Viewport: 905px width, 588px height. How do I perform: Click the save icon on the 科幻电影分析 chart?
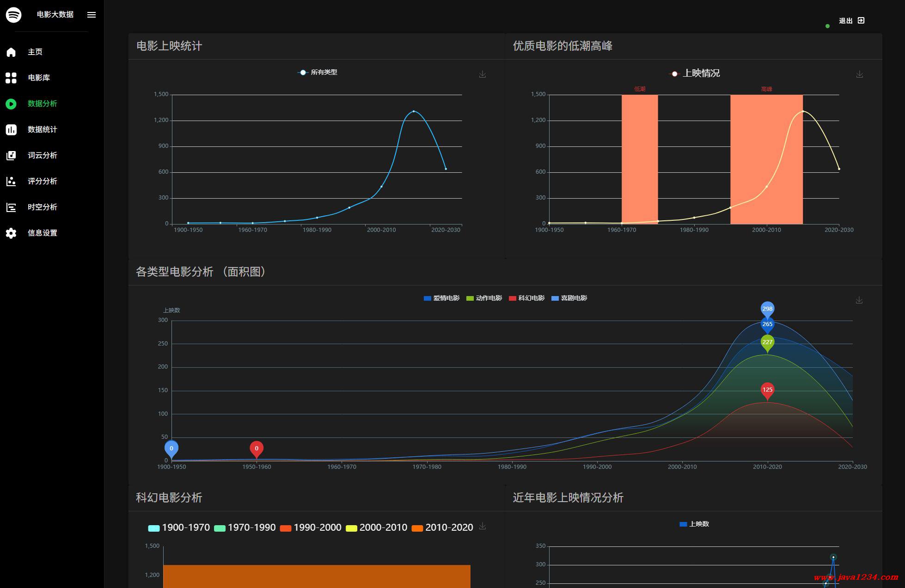coord(483,526)
